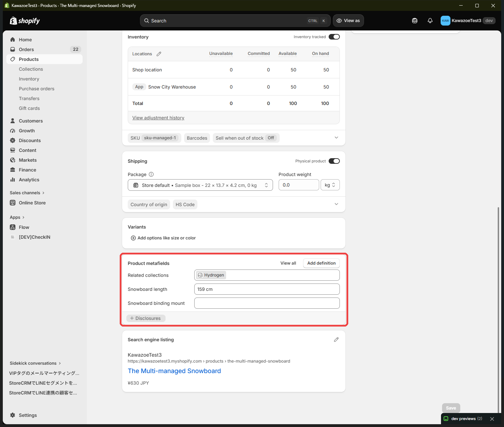Click the Online Store icon
Screen dimensions: 504x427
click(13, 203)
